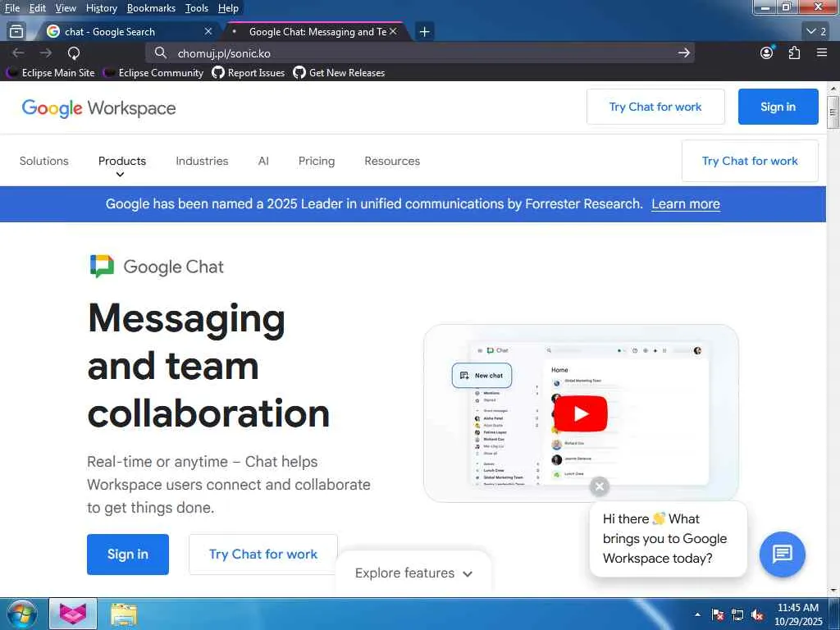Viewport: 840px width, 630px height.
Task: Open the extensions puzzle icon
Action: point(794,52)
